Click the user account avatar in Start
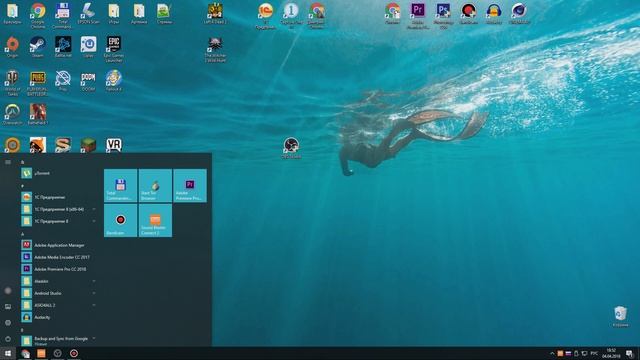Screen dimensions: 640x360 [8, 291]
